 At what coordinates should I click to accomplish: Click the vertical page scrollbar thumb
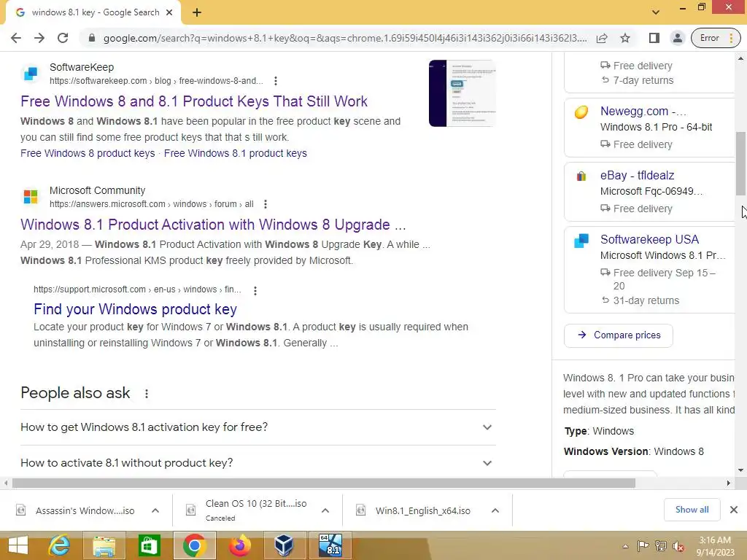tap(740, 163)
